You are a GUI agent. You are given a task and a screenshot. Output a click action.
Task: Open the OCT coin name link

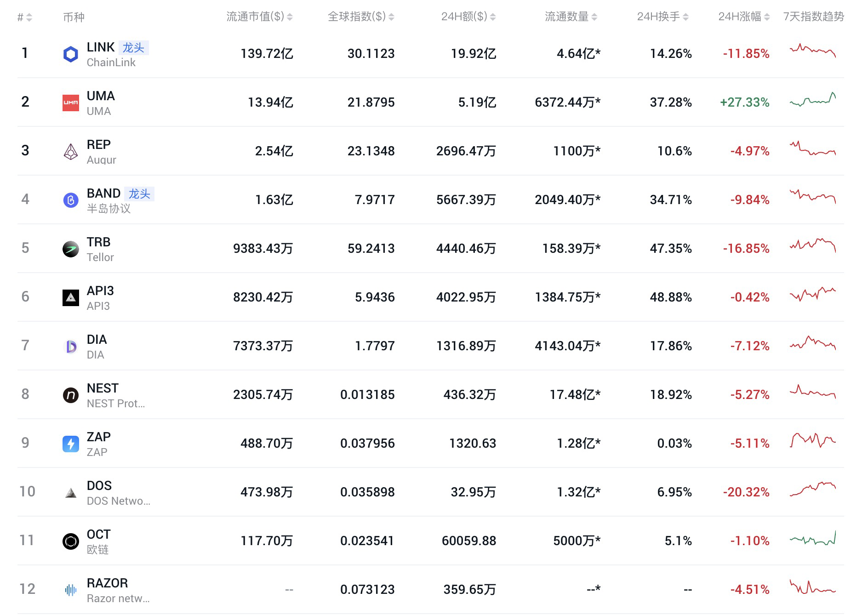pos(98,535)
